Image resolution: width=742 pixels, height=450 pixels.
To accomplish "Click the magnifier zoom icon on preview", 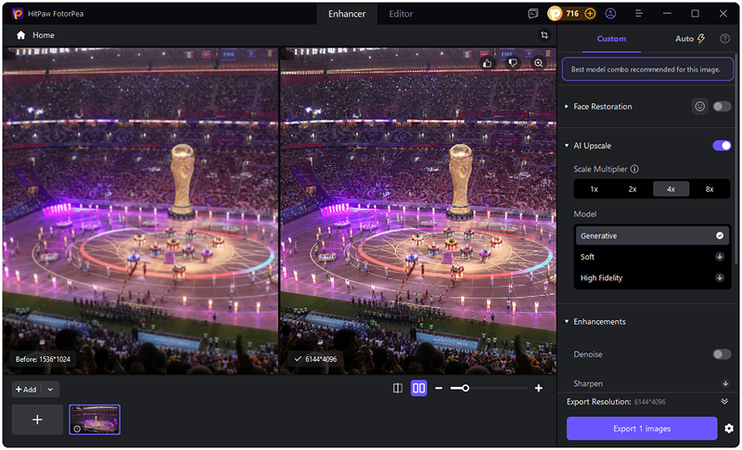I will [539, 63].
